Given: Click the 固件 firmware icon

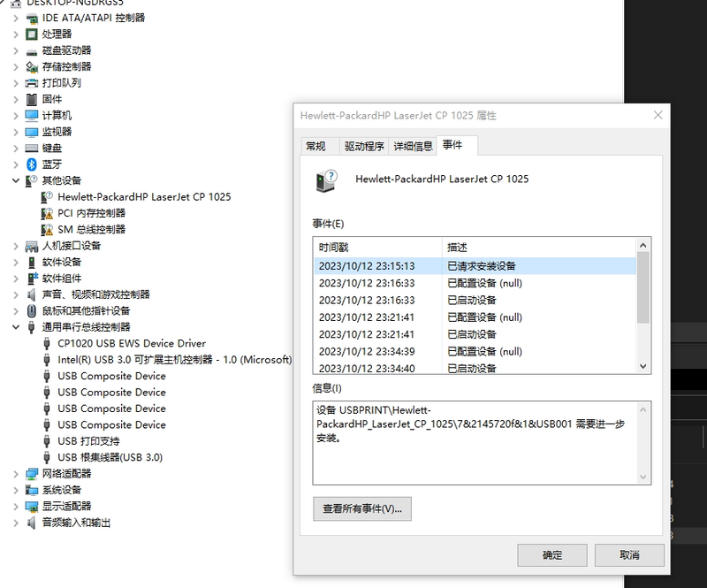Looking at the screenshot, I should pyautogui.click(x=32, y=99).
